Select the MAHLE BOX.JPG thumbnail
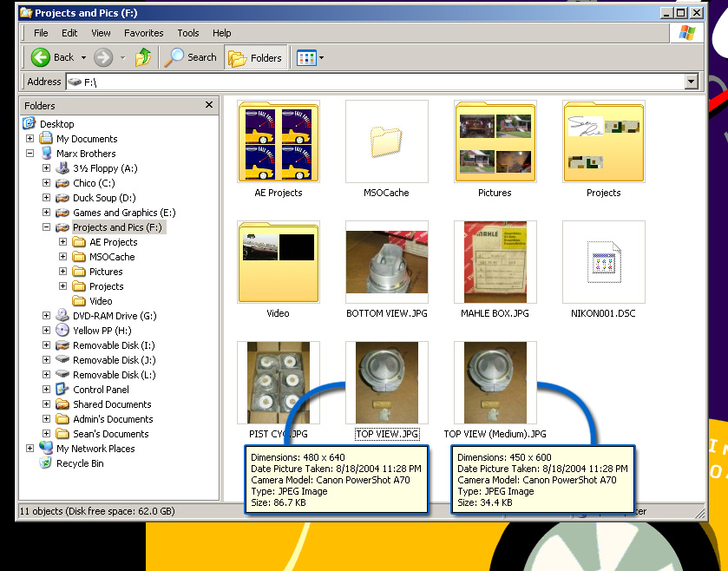The width and height of the screenshot is (728, 571). tap(495, 262)
